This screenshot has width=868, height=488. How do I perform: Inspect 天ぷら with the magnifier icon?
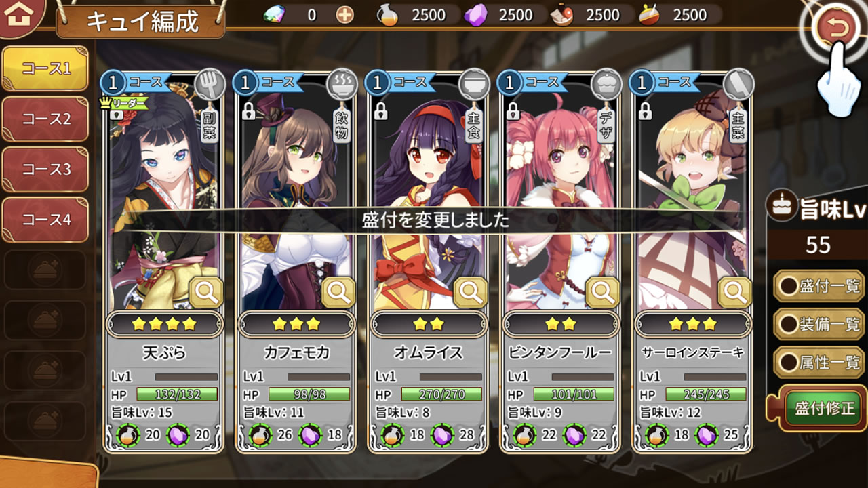click(206, 293)
